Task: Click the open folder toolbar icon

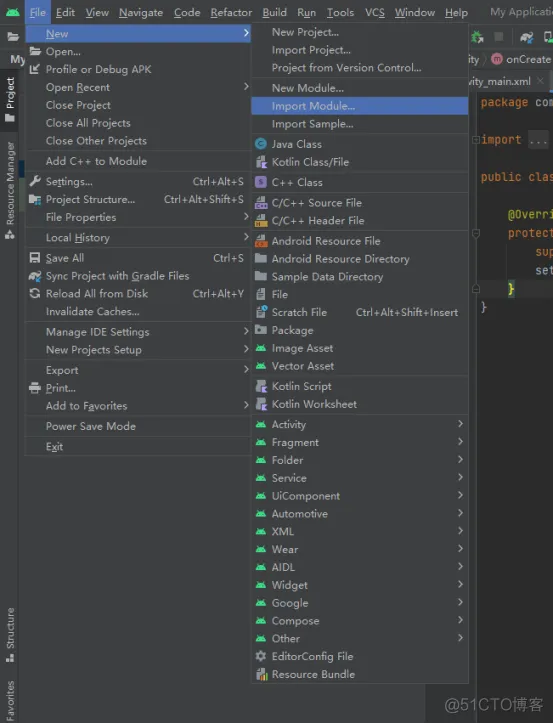Action: (x=13, y=36)
